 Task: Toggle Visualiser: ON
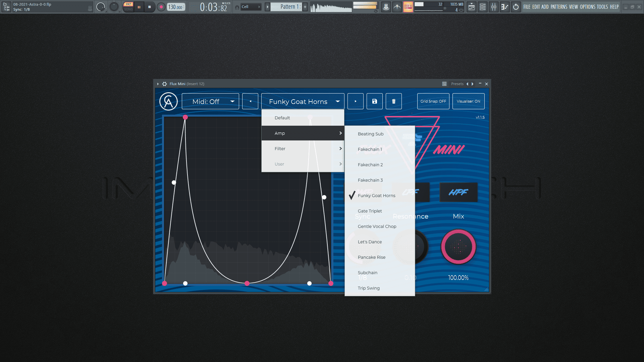coord(469,101)
